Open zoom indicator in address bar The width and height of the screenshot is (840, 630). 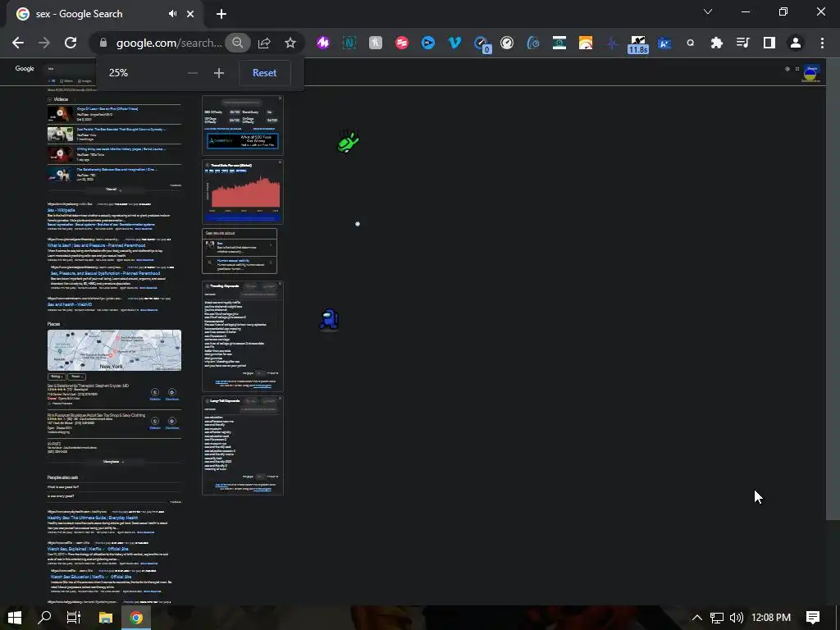click(x=237, y=43)
